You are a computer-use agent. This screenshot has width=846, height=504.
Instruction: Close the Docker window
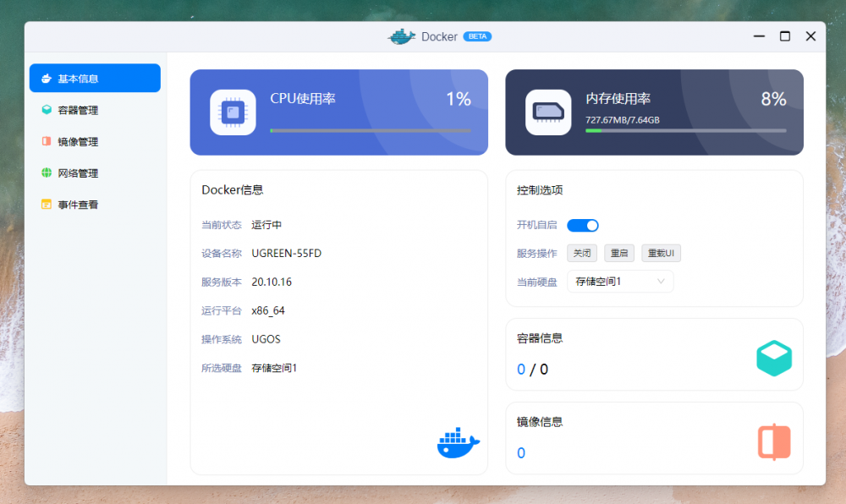tap(810, 36)
